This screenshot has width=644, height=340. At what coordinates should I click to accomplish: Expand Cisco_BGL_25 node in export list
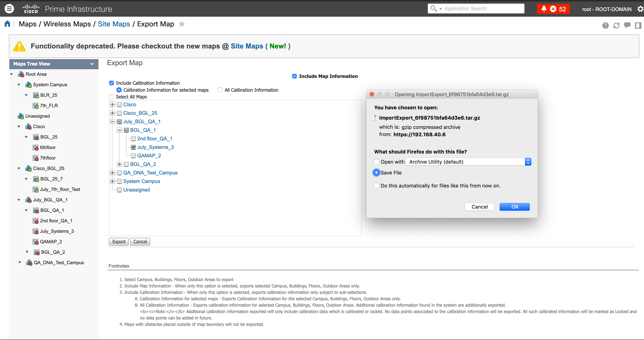[112, 113]
